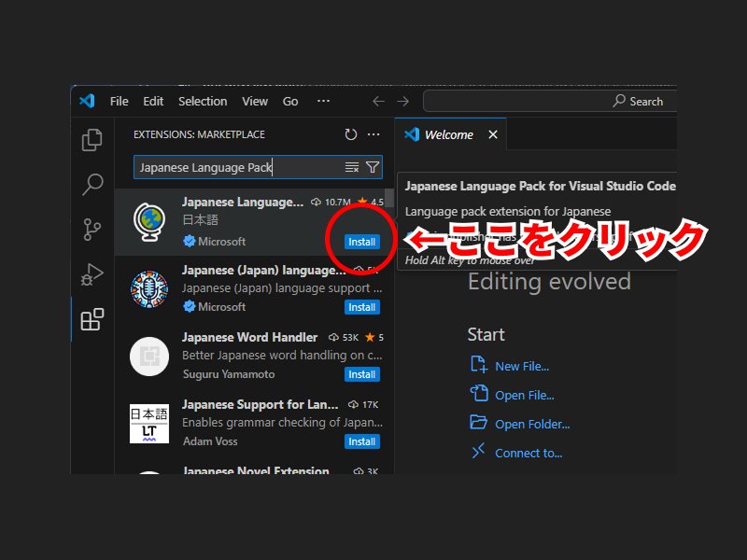Screen dimensions: 747x560
Task: Open Extensions panel more actions ellipsis
Action: click(x=373, y=134)
